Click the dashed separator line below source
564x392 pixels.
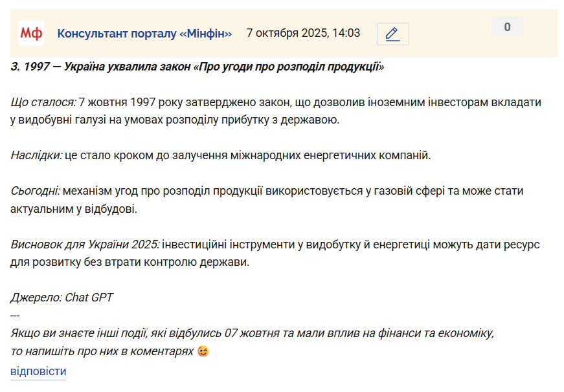[x=16, y=315]
